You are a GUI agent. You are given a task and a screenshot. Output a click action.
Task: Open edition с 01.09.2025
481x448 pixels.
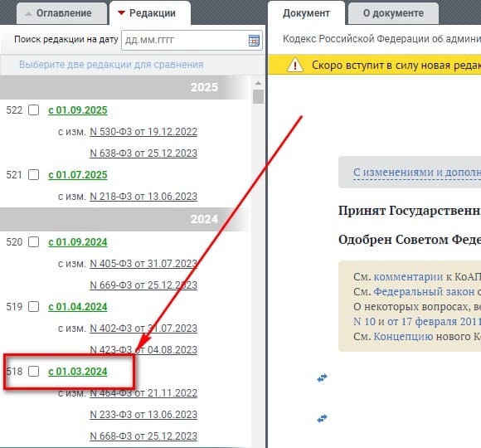tap(78, 110)
